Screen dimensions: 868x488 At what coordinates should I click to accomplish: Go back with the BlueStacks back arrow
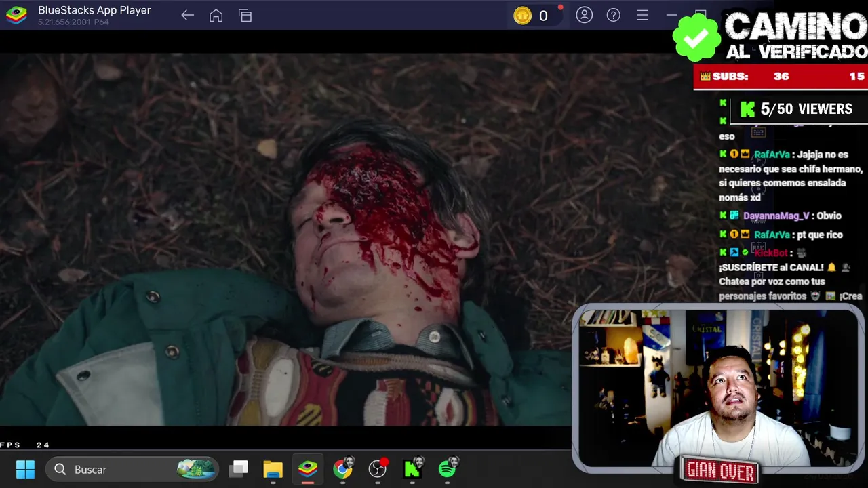(x=188, y=16)
